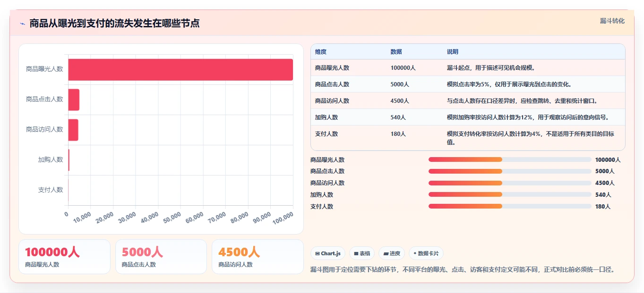Viewport: 644px width, 293px height.
Task: Select the 表格 chip
Action: point(362,253)
